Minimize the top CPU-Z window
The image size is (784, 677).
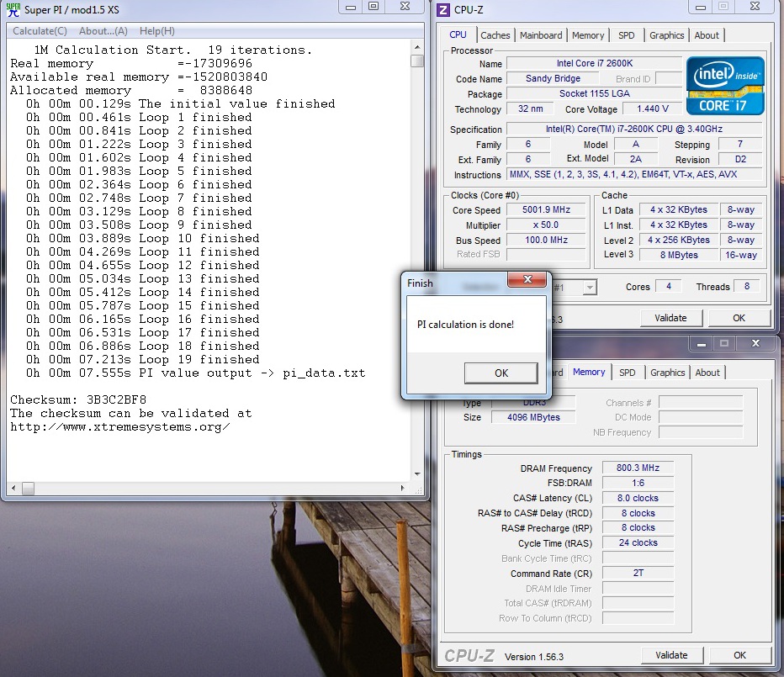[701, 7]
